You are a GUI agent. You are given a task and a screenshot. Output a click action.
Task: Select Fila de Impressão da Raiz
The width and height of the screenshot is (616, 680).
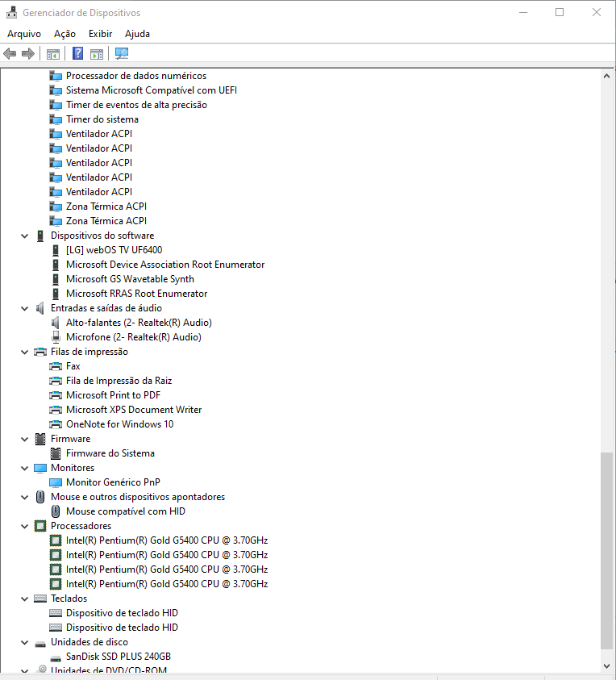[x=119, y=381]
